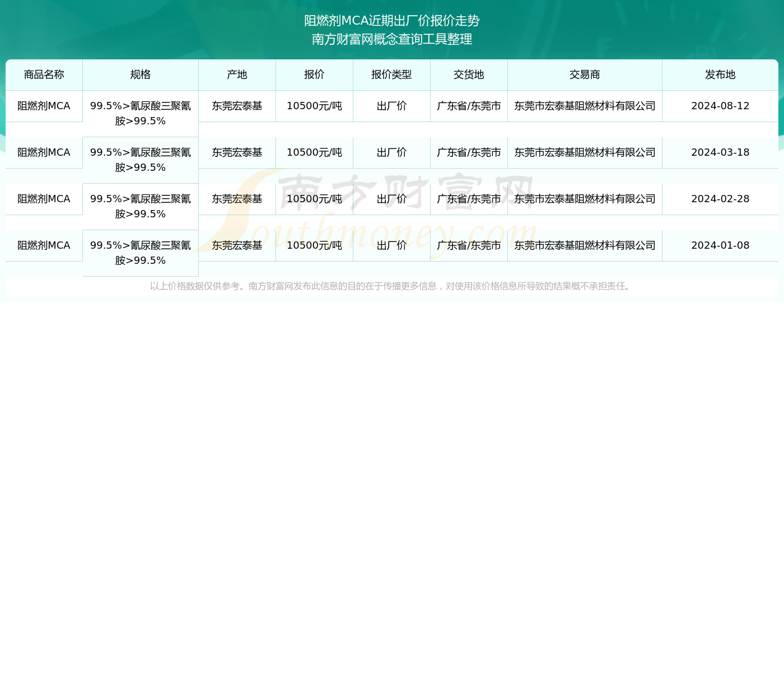Click 出厂价 in the 2024-03-18 row
The height and width of the screenshot is (675, 784).
[x=391, y=152]
